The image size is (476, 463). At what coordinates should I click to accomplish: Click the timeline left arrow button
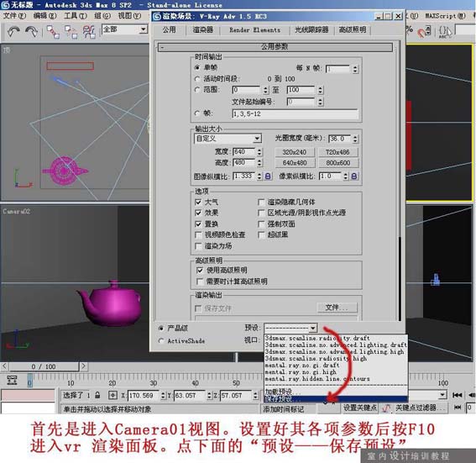(x=4, y=366)
